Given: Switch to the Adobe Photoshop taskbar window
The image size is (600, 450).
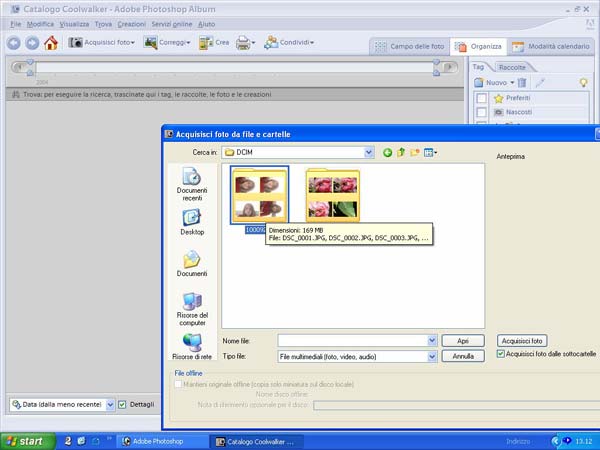Looking at the screenshot, I should point(162,442).
